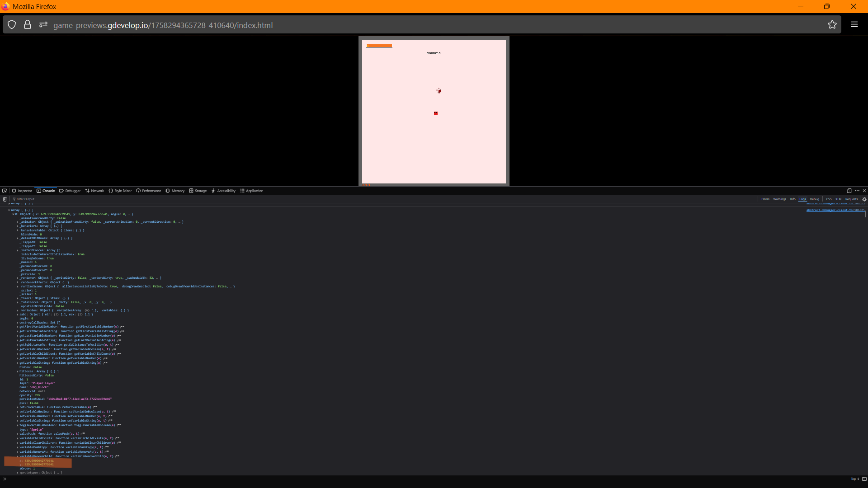The image size is (868, 488).
Task: Disable the Logs filter
Action: 802,199
